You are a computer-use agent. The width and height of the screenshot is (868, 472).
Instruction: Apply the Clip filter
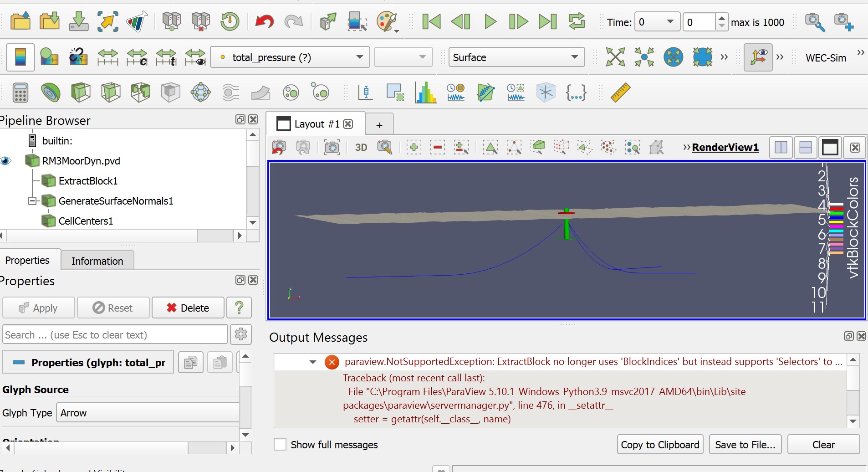tap(81, 92)
